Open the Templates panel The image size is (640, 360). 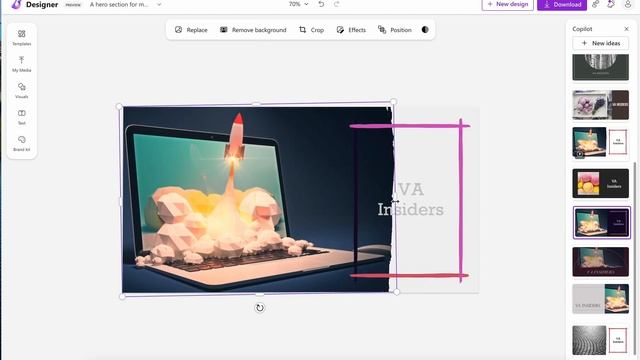(22, 38)
